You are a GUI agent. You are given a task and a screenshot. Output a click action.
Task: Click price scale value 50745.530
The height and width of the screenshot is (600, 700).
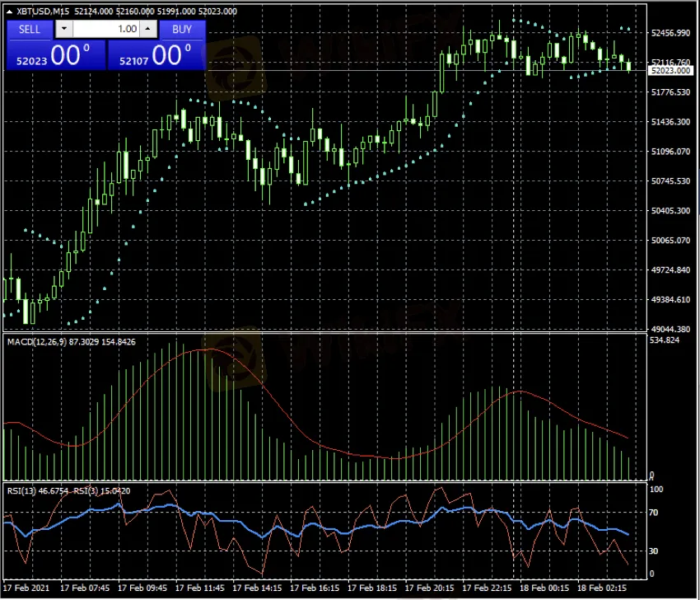671,181
